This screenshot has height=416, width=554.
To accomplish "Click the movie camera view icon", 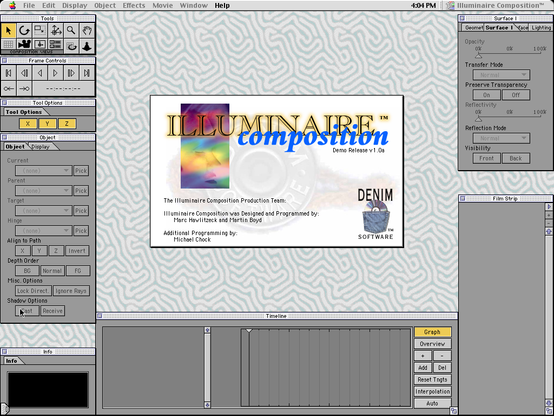I will [24, 45].
